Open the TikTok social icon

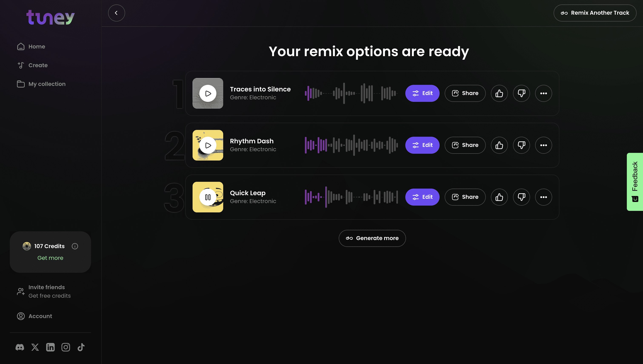coord(81,347)
